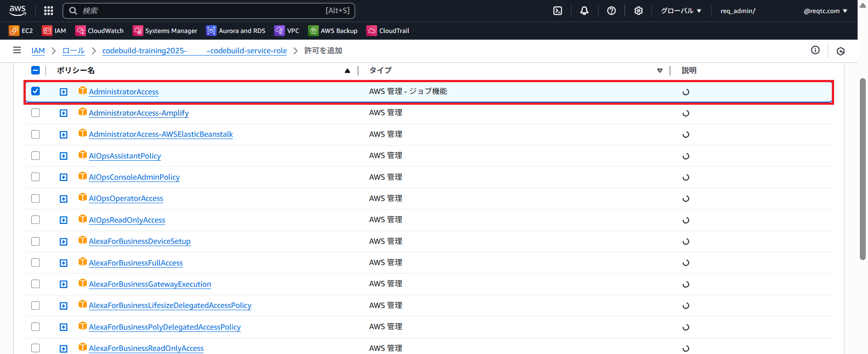Click the AWS search input field
The height and width of the screenshot is (354, 868).
pyautogui.click(x=209, y=11)
